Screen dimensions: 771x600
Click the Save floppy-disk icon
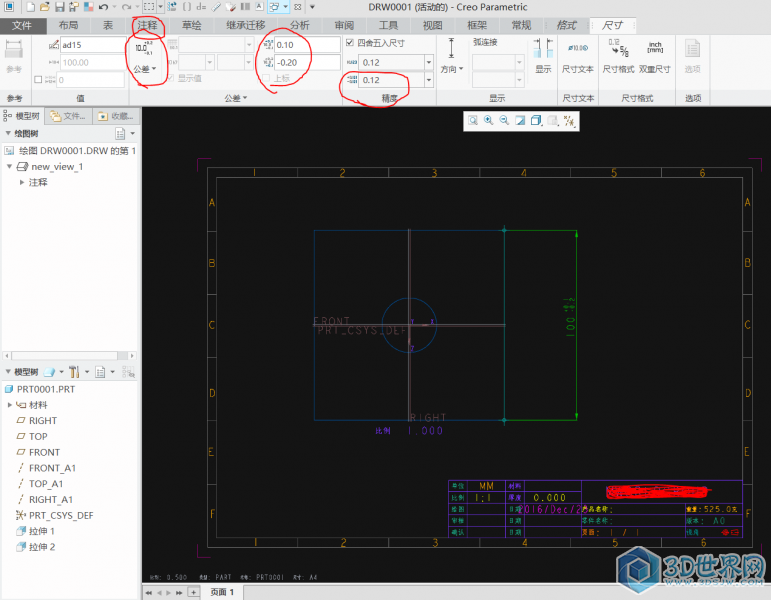pos(59,7)
